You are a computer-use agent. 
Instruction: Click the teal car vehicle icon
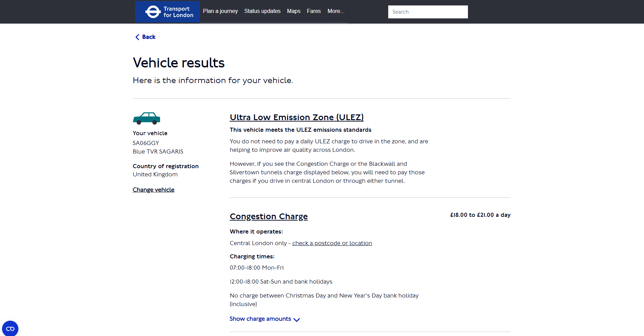146,118
